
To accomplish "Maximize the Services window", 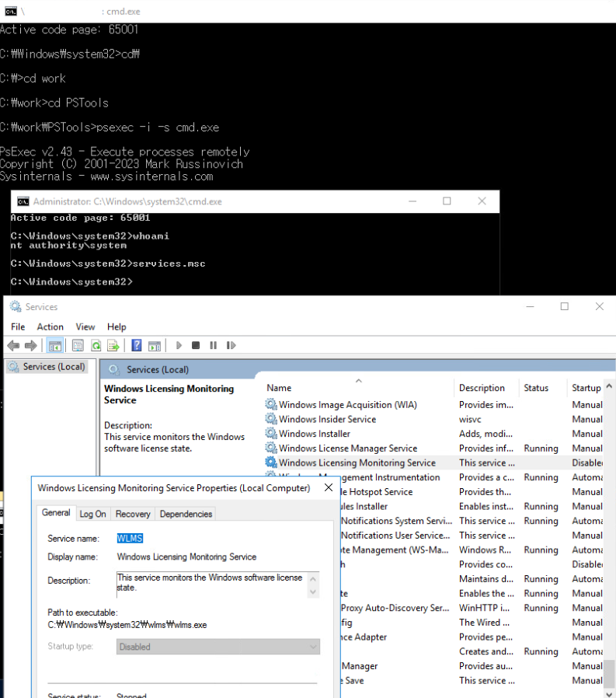I will pos(565,306).
